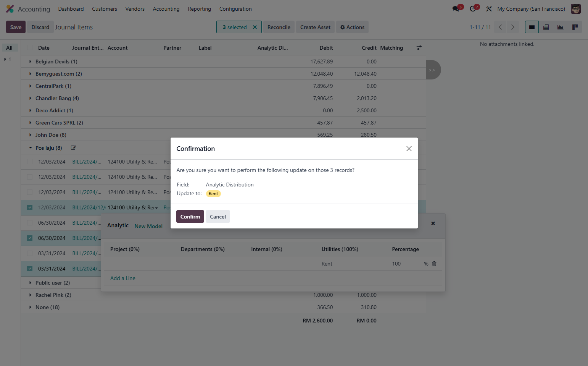Switch to pivot table view
The image size is (588, 366).
[546, 27]
